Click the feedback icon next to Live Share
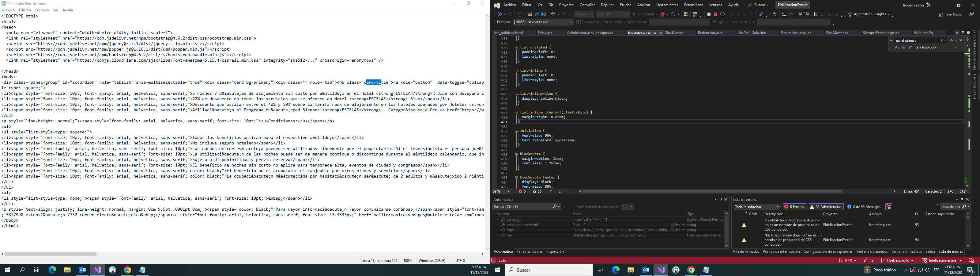The image size is (980, 276). click(x=971, y=14)
